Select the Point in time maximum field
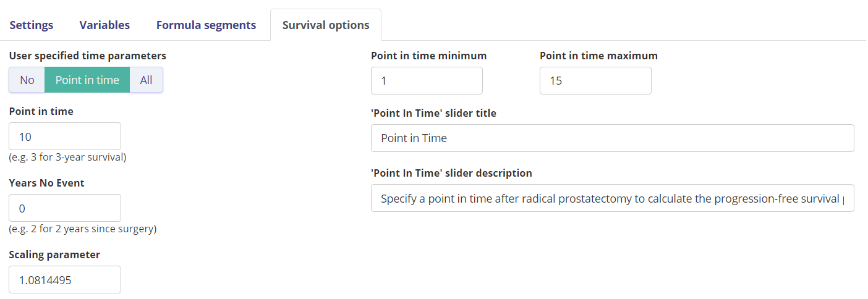 (x=595, y=81)
